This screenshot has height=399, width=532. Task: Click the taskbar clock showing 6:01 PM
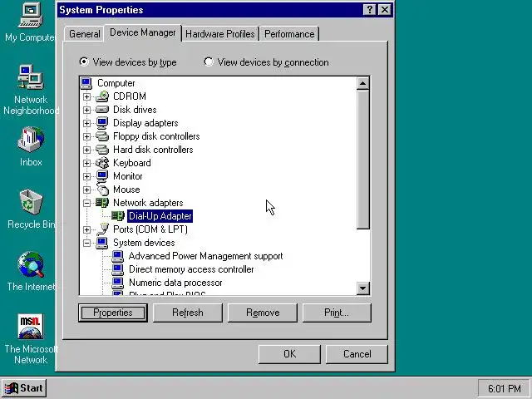pos(505,388)
